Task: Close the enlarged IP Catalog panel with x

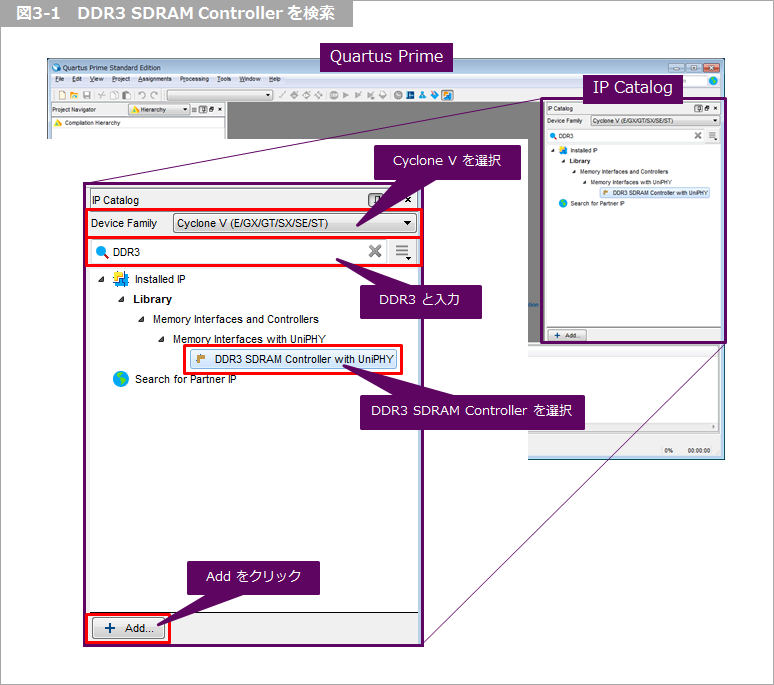Action: pyautogui.click(x=408, y=199)
